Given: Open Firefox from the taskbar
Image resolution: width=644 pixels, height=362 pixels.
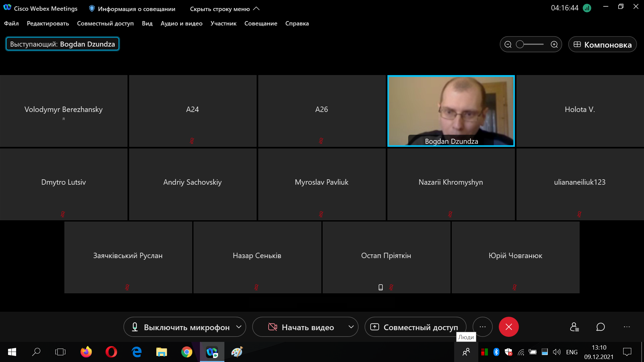Looking at the screenshot, I should pos(86,352).
